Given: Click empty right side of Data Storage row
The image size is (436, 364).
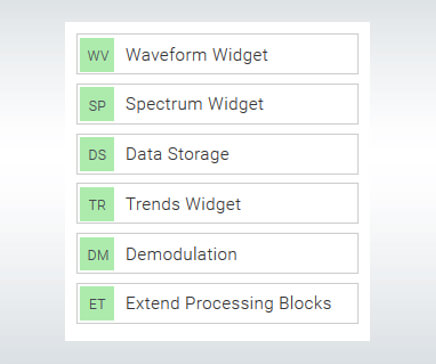Looking at the screenshot, I should (293, 154).
